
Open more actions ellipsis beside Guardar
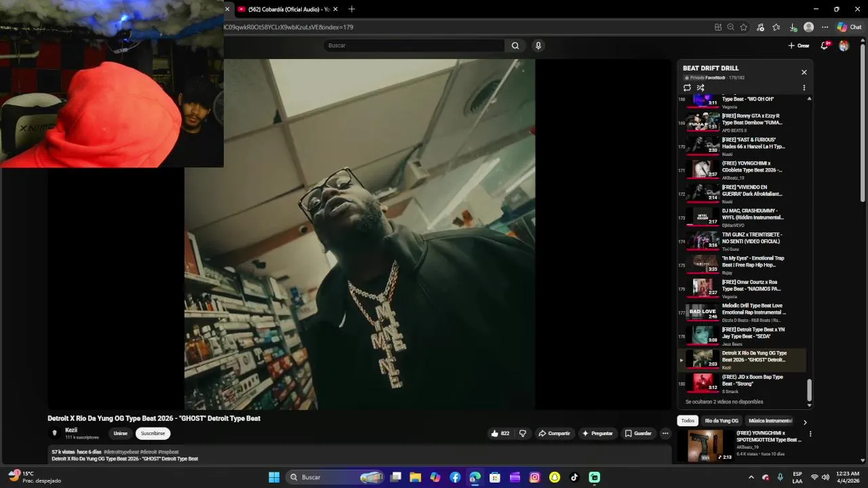[x=665, y=433]
